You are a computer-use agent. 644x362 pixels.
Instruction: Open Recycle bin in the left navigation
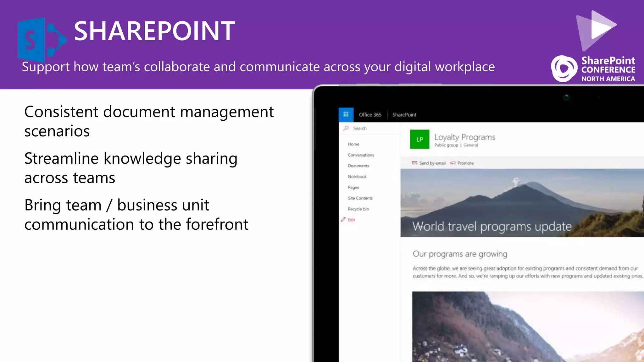358,209
